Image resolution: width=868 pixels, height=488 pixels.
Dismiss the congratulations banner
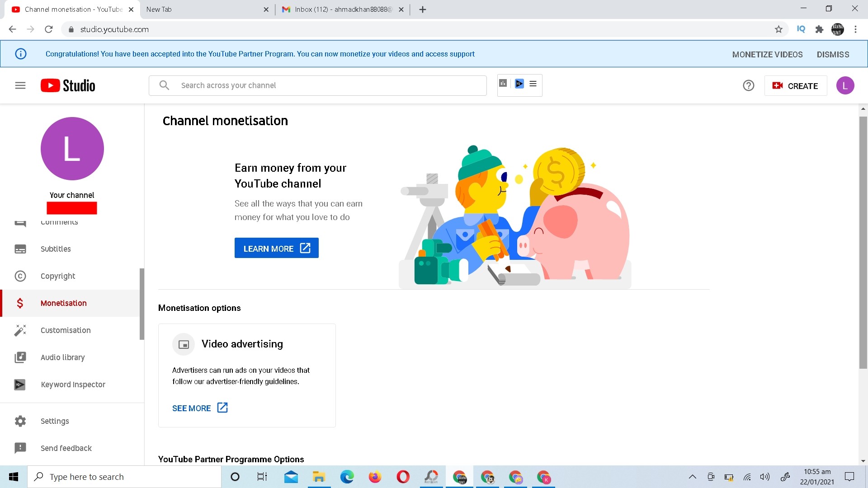[833, 54]
